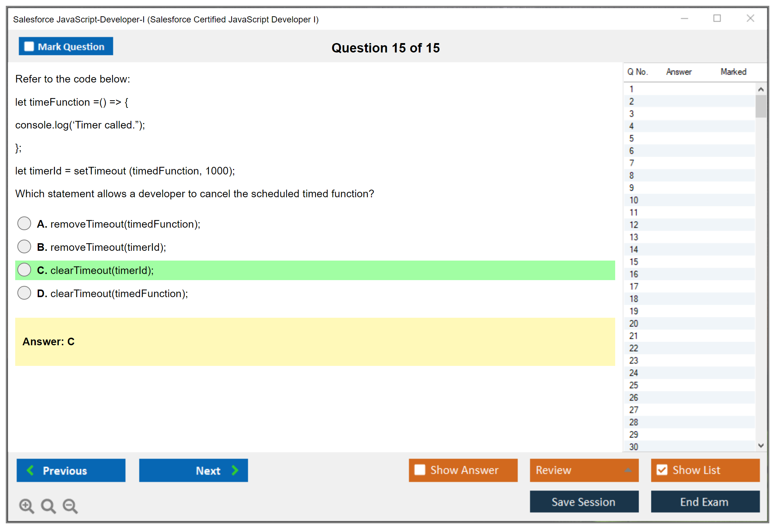Toggle the Mark Question checkbox
778x532 pixels.
(29, 46)
